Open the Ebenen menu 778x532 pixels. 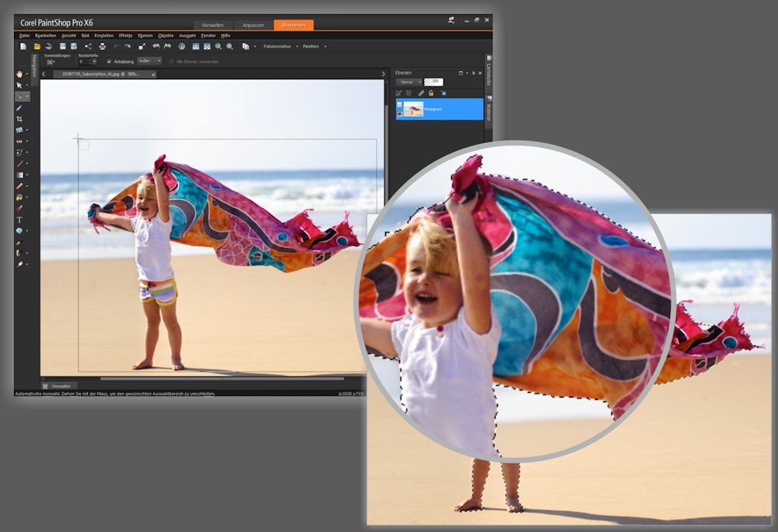pyautogui.click(x=145, y=36)
